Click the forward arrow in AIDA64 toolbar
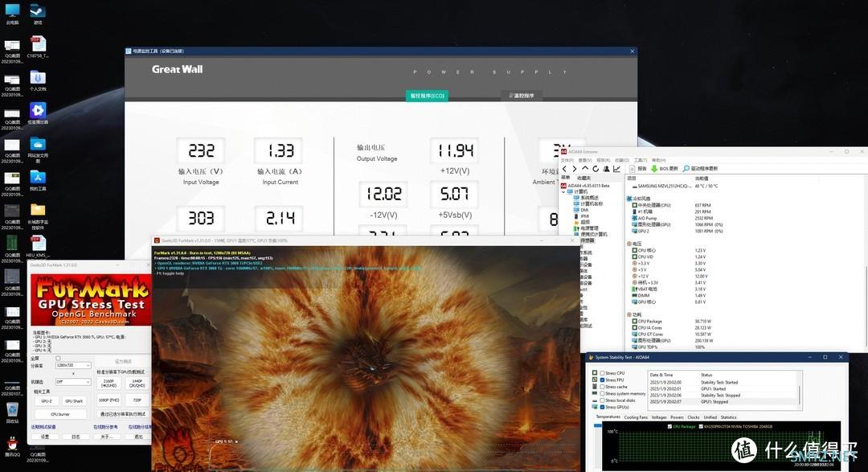The image size is (868, 472). (x=575, y=169)
